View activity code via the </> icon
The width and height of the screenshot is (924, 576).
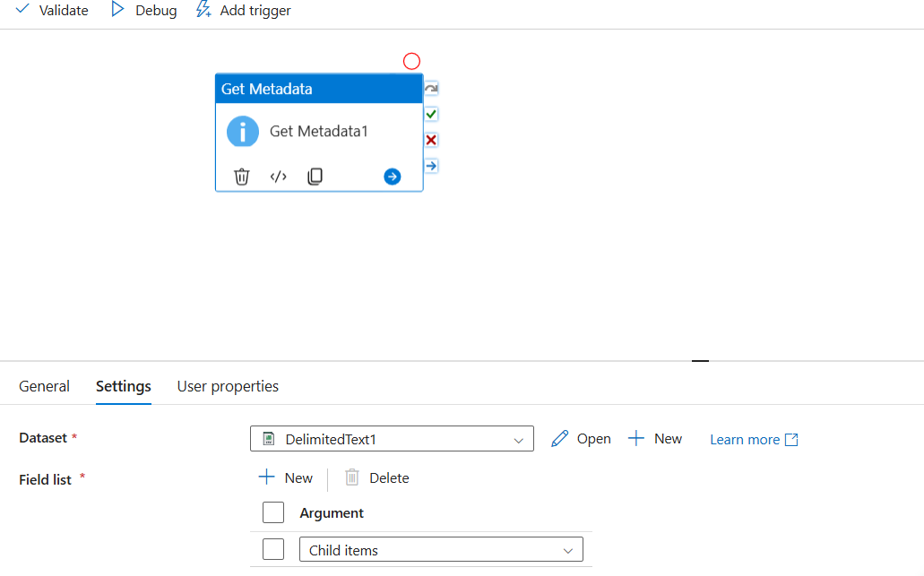[x=278, y=176]
